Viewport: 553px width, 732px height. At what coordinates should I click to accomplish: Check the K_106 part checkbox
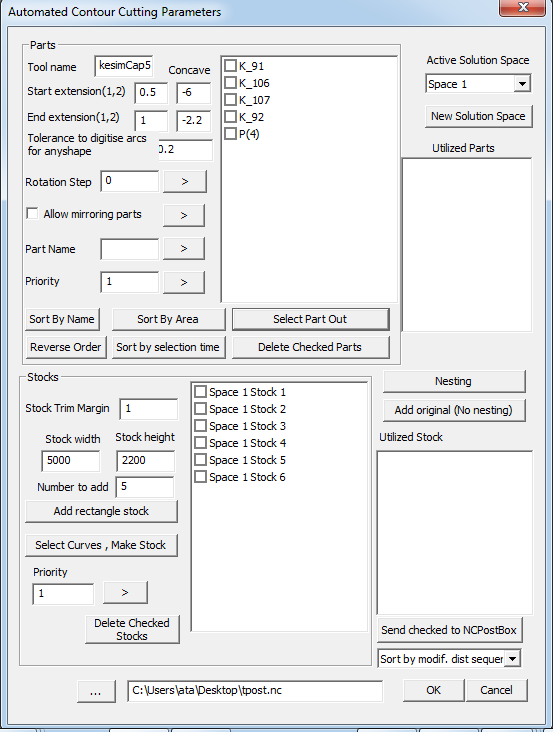(x=230, y=83)
